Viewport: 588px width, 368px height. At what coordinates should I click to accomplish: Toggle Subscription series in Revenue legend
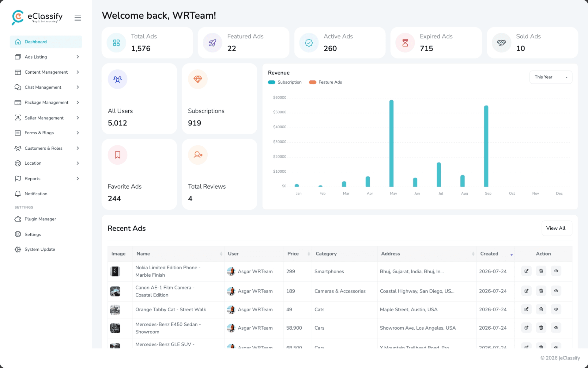click(x=285, y=82)
